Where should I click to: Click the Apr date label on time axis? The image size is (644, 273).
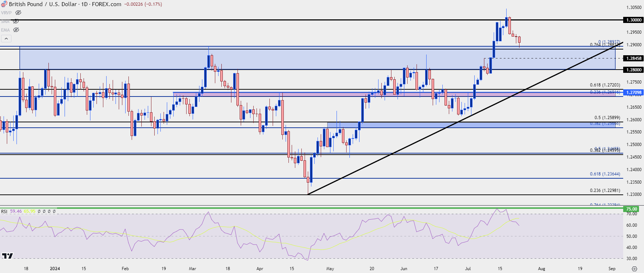point(260,269)
